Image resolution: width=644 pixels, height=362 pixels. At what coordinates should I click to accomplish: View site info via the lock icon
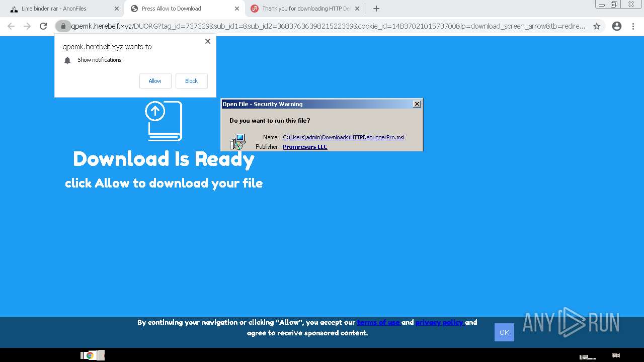pyautogui.click(x=63, y=26)
